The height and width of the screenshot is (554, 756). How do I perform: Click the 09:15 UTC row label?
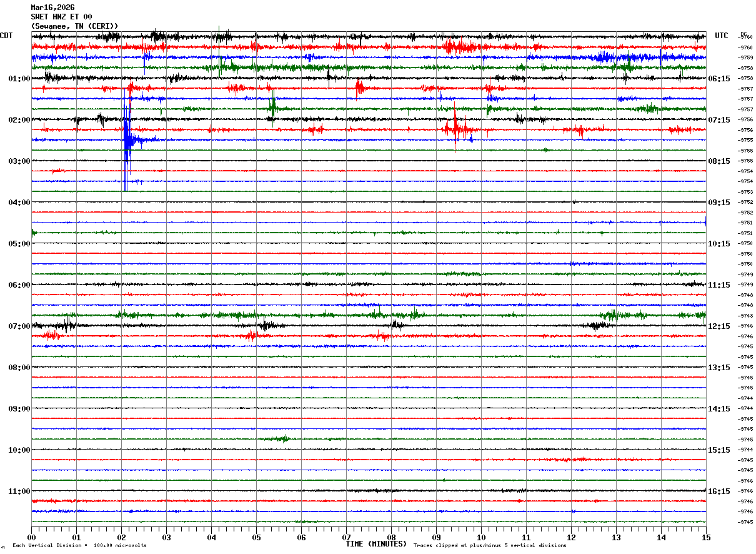719,203
